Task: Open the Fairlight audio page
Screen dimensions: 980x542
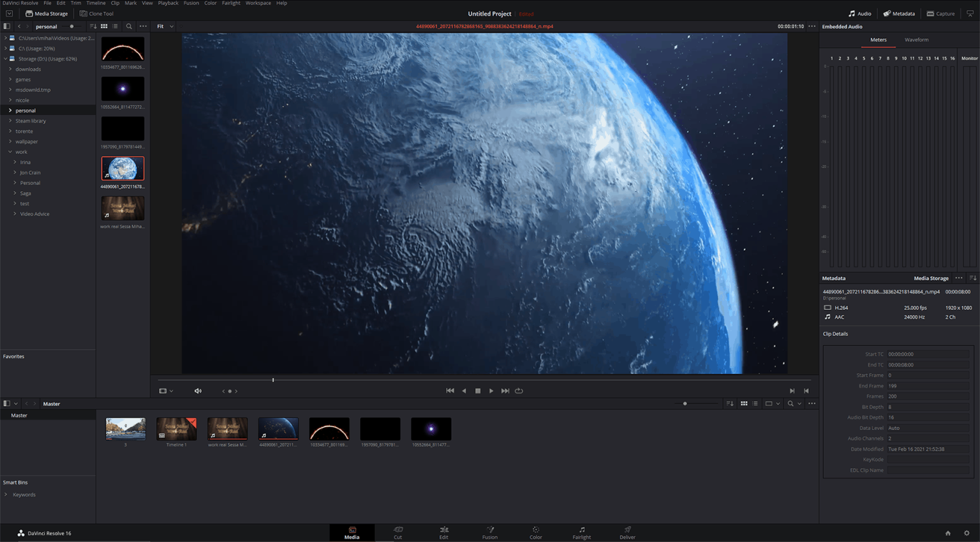Action: pos(581,532)
